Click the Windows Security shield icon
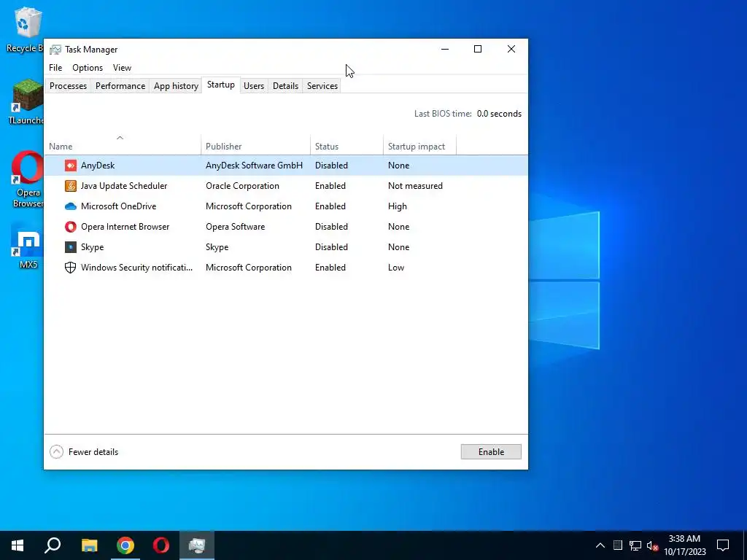This screenshot has width=747, height=560. pos(71,268)
